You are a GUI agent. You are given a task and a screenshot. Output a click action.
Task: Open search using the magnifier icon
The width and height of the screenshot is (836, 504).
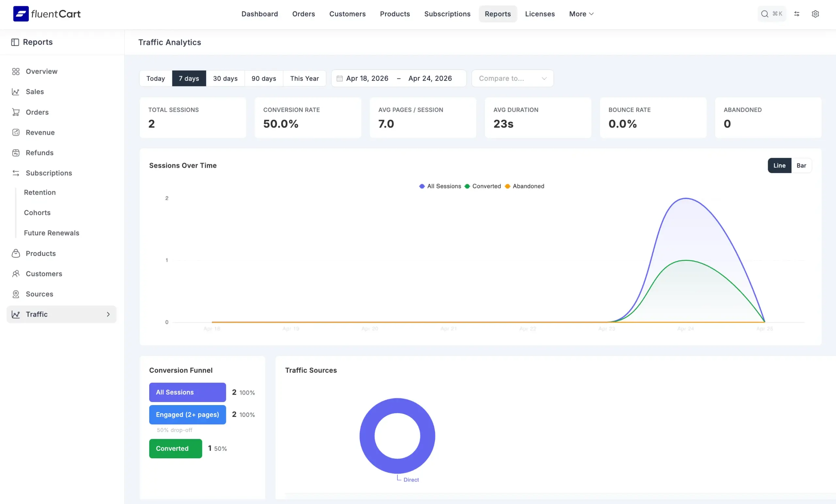764,14
